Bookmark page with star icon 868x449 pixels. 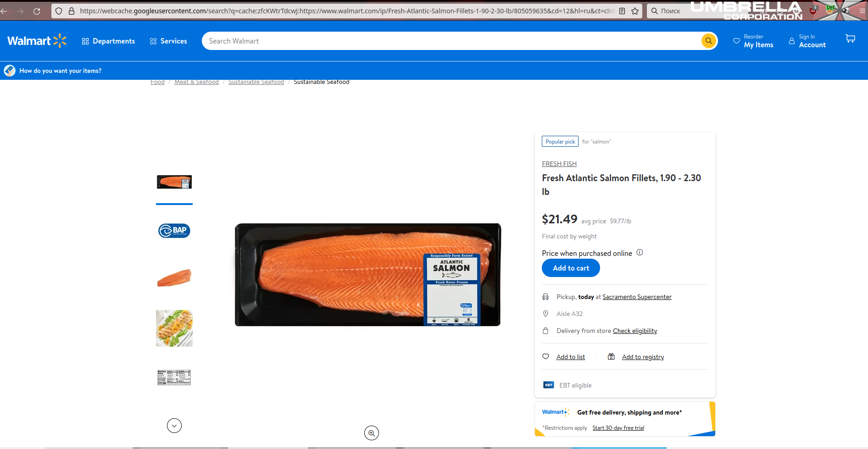click(x=635, y=11)
